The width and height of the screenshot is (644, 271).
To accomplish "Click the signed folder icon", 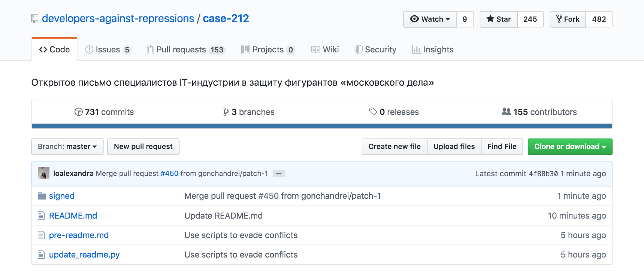I will pyautogui.click(x=42, y=196).
